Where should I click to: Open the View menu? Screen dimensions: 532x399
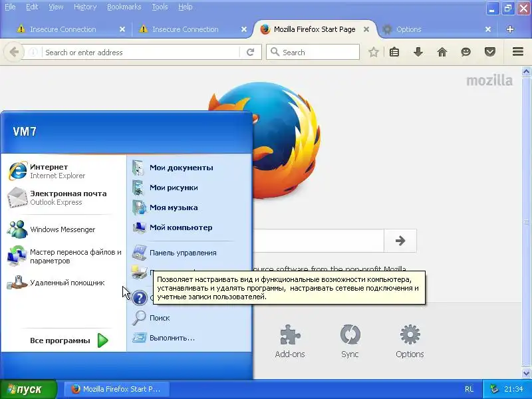coord(56,7)
